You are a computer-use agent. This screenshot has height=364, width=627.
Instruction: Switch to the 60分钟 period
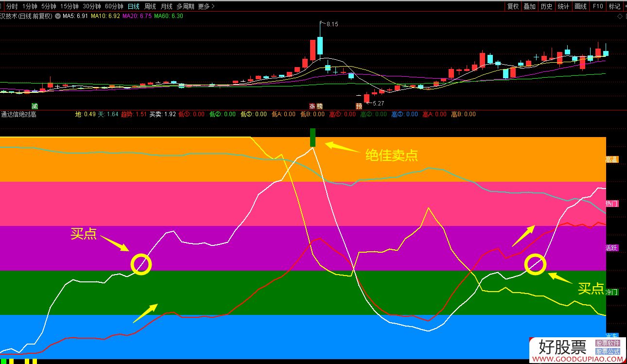pos(114,6)
